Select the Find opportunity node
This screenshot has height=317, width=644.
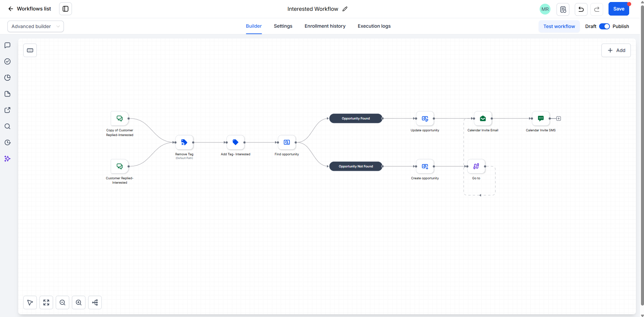[287, 142]
